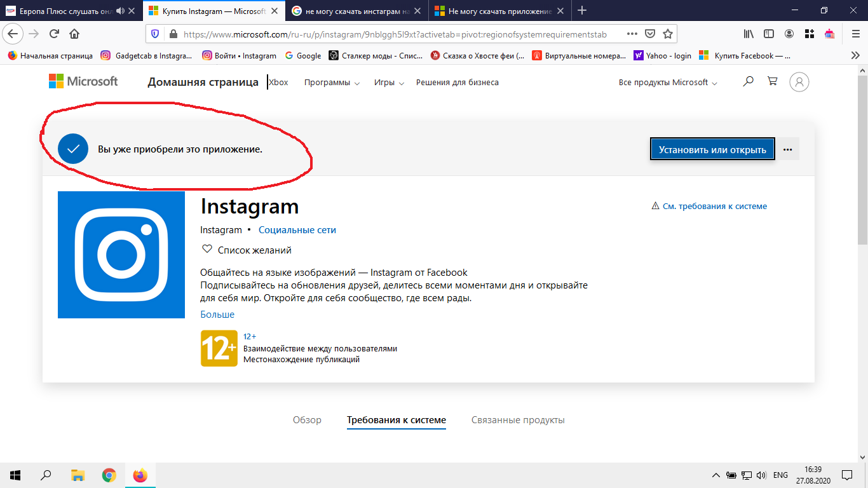Open Xbox navigation link
The height and width of the screenshot is (488, 868).
click(x=278, y=83)
